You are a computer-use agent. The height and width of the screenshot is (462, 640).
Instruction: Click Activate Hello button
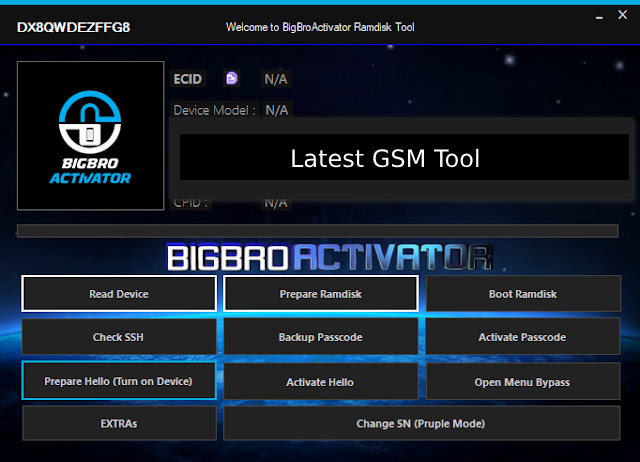click(320, 382)
